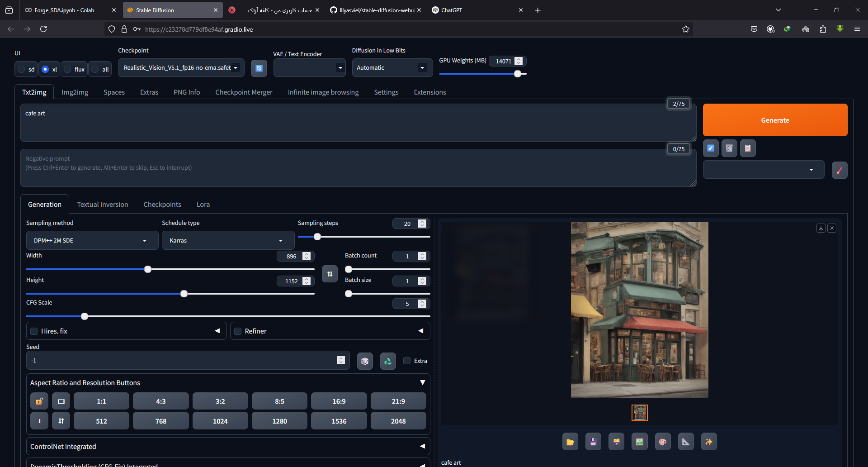
Task: Send the image to the inpaint palette icon
Action: 663,442
